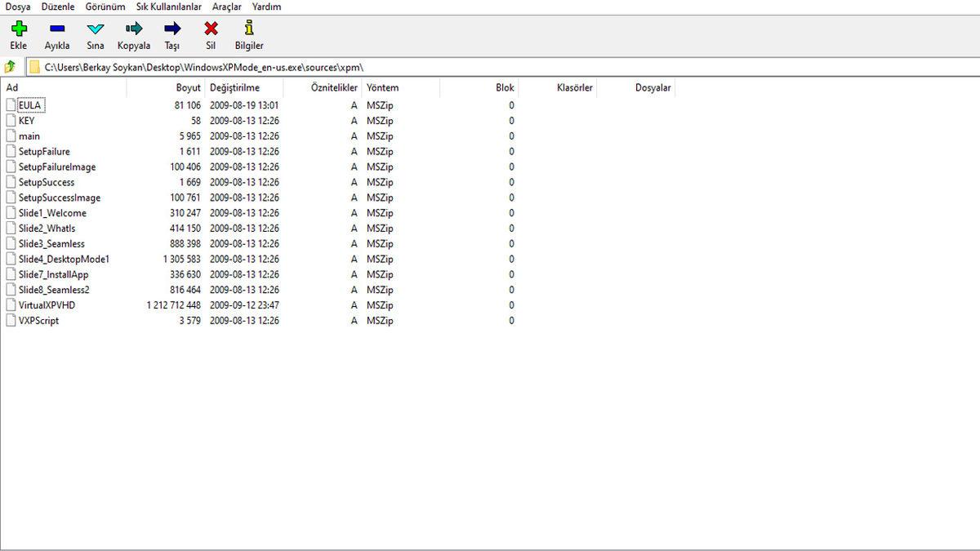This screenshot has width=980, height=551.
Task: Select the Kopyala (Copy) arrow icon
Action: click(x=134, y=29)
